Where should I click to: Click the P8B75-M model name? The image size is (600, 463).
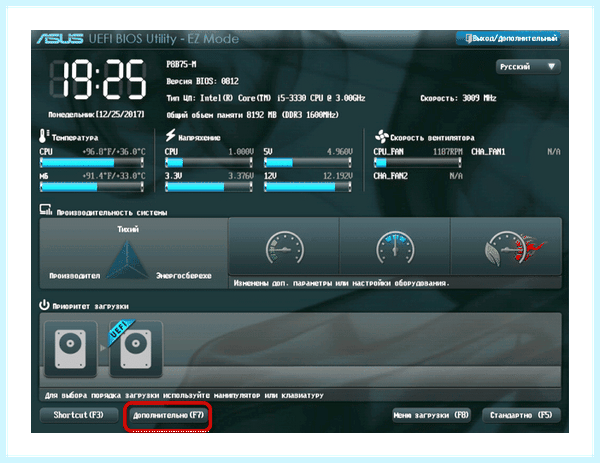(x=181, y=64)
